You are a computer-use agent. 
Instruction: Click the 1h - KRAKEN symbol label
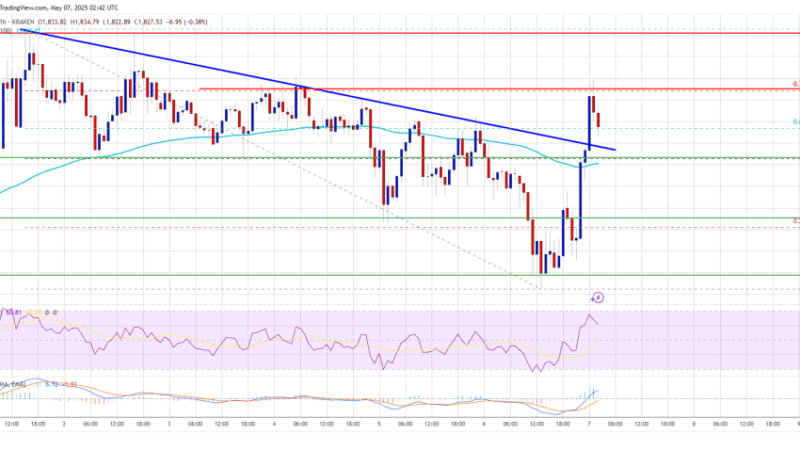tap(17, 22)
